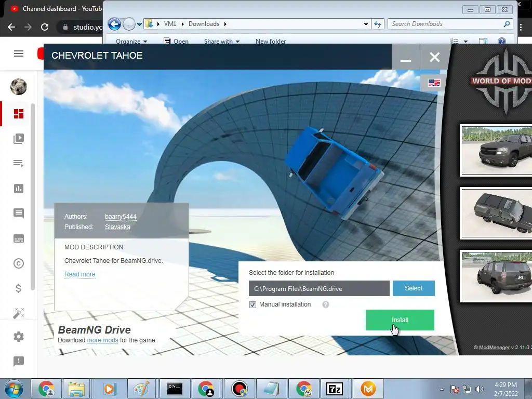Show hidden system tray icons
The height and width of the screenshot is (399, 532).
coord(442,389)
